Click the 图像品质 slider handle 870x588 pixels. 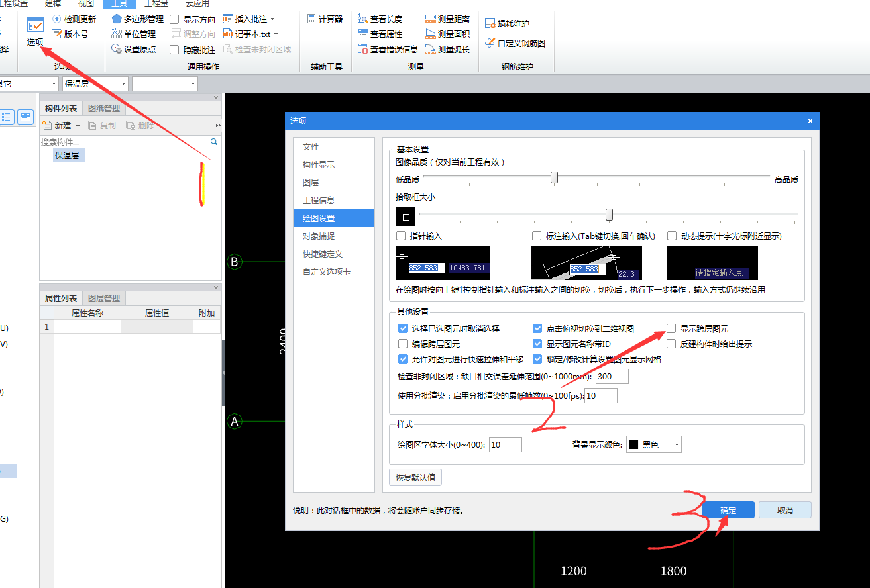click(554, 177)
